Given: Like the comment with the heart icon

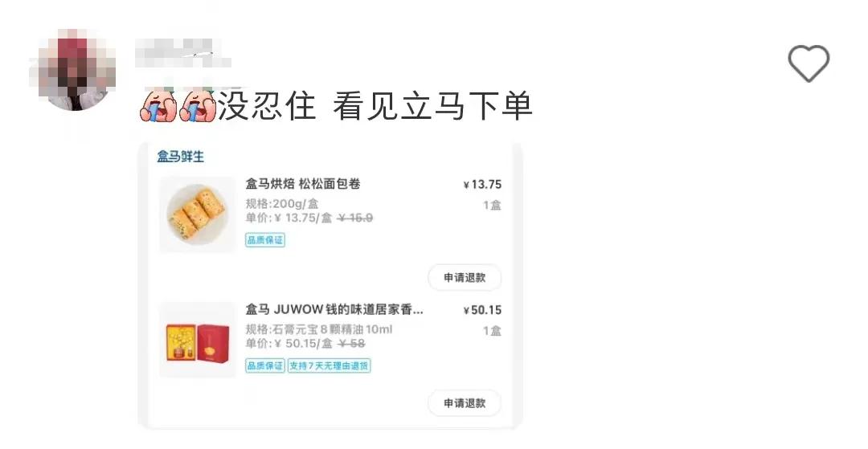Looking at the screenshot, I should click(x=809, y=63).
